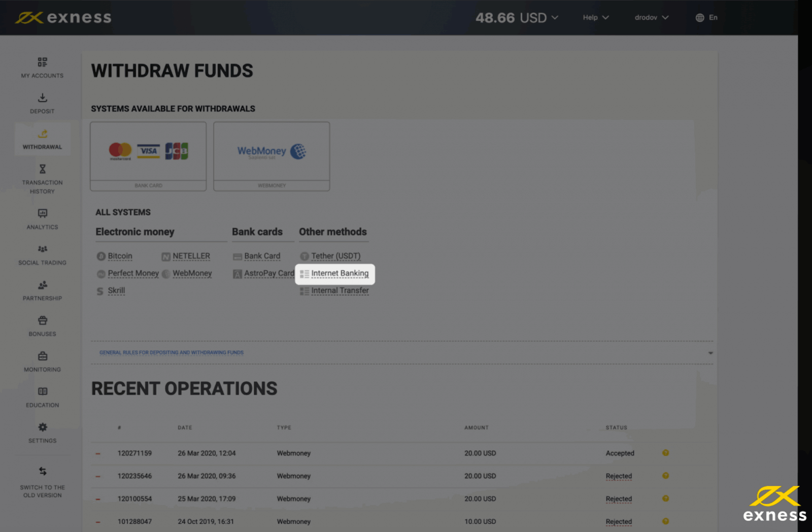Screen dimensions: 812x532
Task: Click info icon for operation 120271159
Action: click(665, 453)
